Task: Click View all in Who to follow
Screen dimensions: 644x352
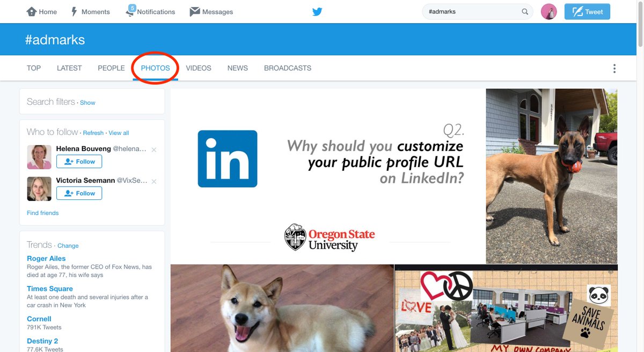Action: point(119,133)
